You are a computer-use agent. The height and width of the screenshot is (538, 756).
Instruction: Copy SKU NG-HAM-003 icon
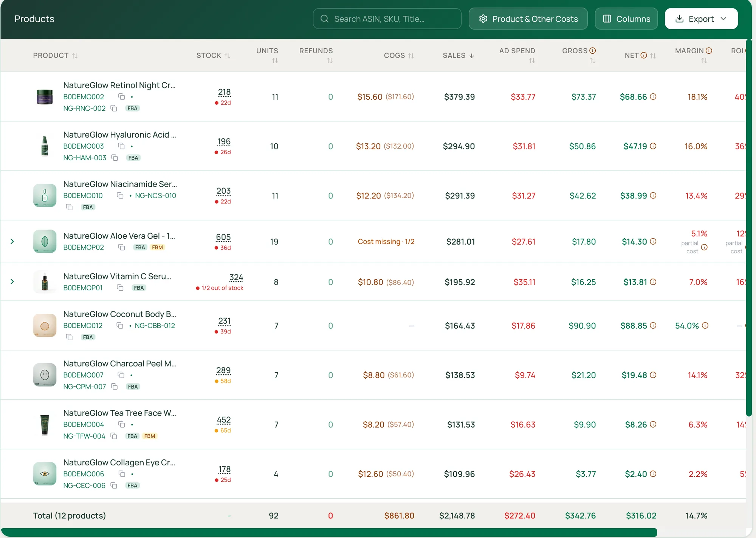[115, 158]
